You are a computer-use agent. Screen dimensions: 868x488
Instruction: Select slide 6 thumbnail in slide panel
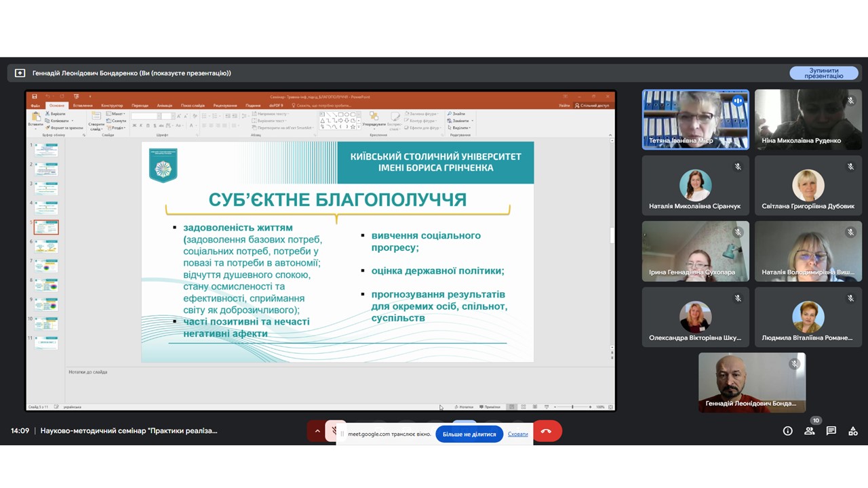click(46, 246)
